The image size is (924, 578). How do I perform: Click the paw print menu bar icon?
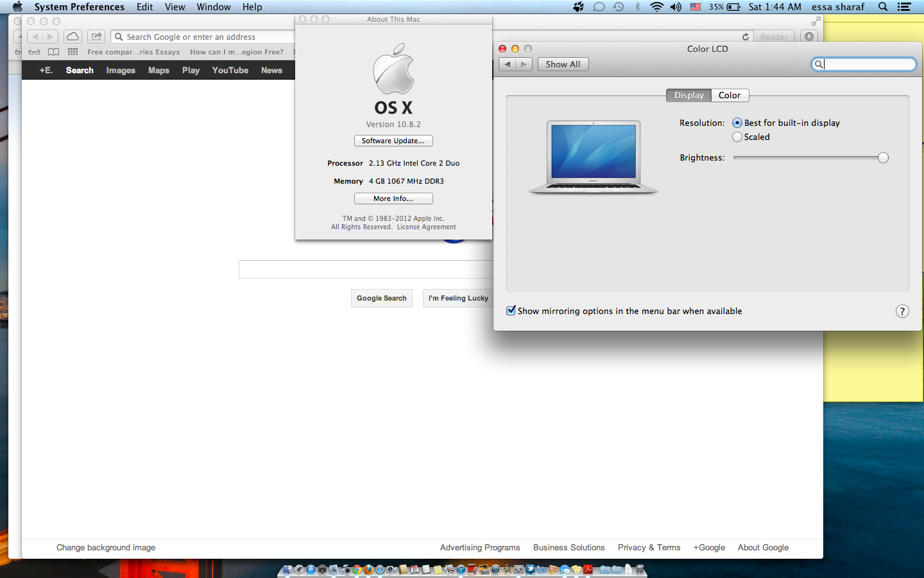click(579, 7)
